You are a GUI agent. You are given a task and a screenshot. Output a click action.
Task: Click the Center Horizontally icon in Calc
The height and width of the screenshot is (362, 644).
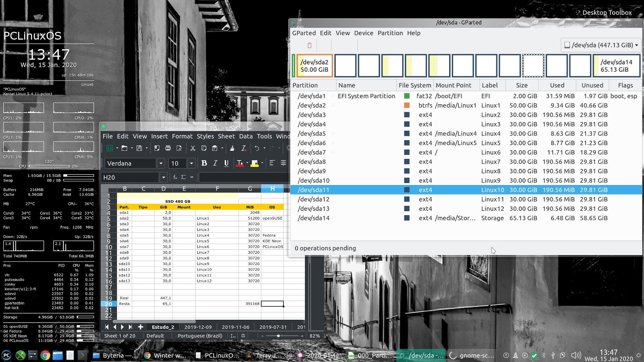click(x=283, y=163)
